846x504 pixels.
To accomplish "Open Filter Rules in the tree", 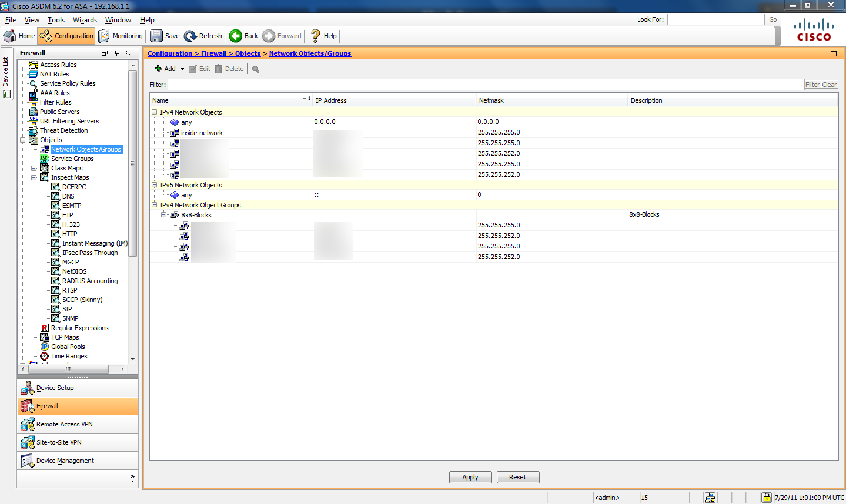I will coord(55,102).
